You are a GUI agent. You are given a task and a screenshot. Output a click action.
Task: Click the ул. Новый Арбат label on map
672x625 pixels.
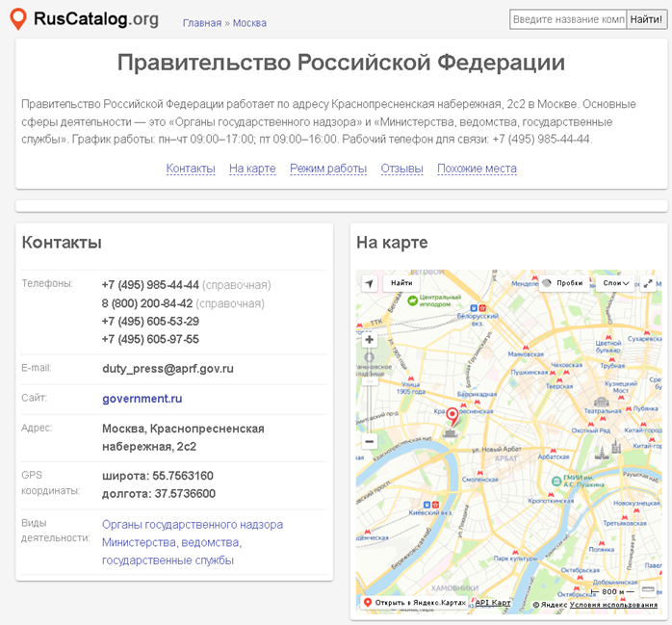[496, 449]
